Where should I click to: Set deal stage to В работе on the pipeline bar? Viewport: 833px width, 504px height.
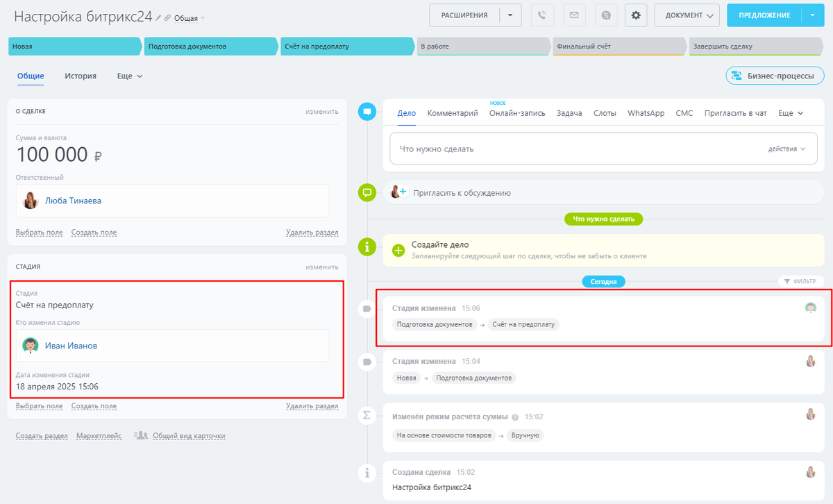[x=481, y=46]
